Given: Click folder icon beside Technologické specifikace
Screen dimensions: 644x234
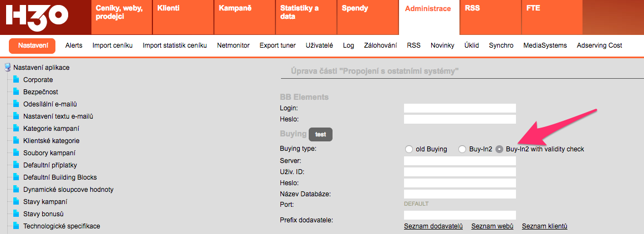Looking at the screenshot, I should click(x=16, y=226).
